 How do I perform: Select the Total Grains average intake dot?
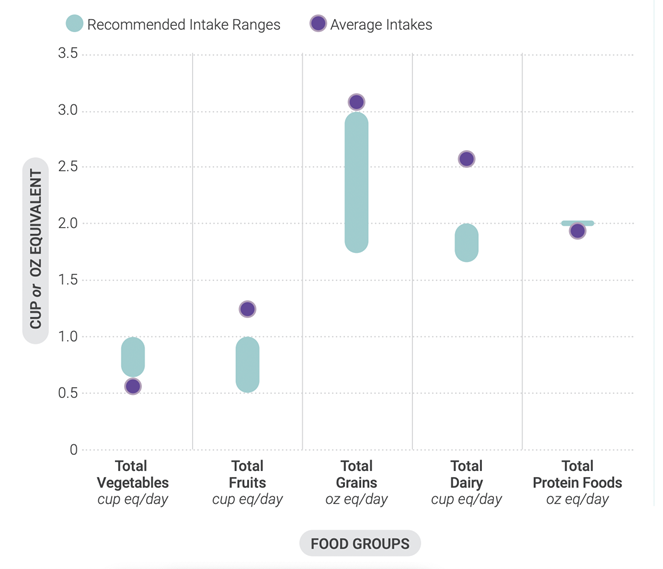[357, 102]
